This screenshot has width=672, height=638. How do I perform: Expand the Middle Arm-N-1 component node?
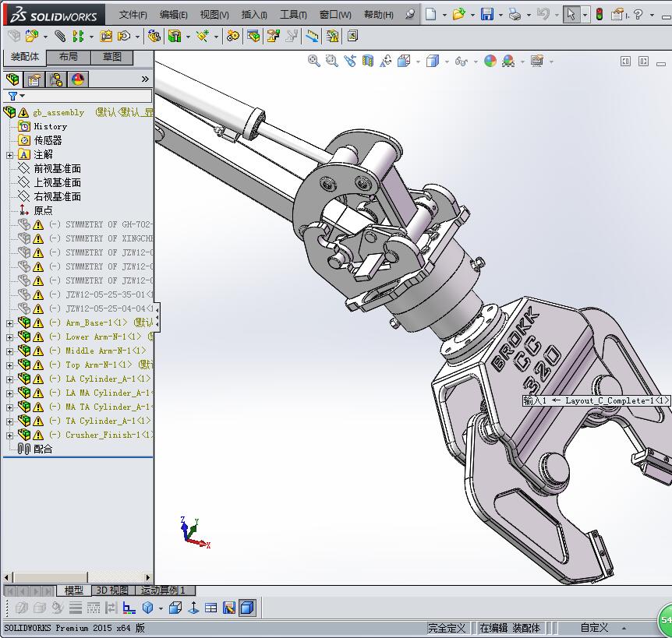point(9,351)
